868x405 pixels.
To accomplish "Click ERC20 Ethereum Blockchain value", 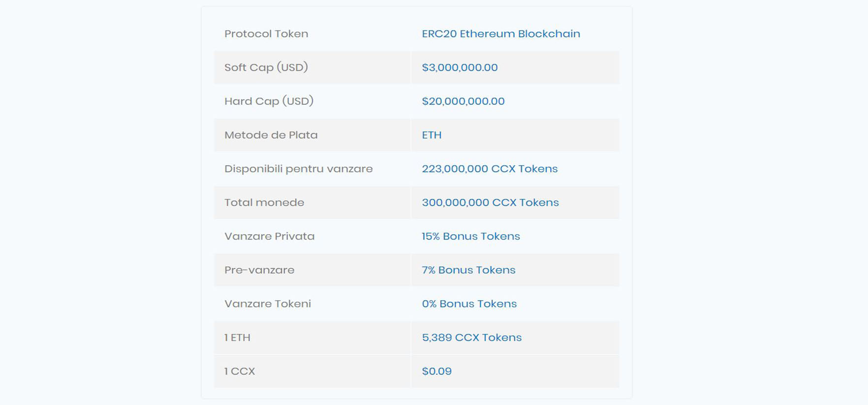I will pyautogui.click(x=501, y=33).
